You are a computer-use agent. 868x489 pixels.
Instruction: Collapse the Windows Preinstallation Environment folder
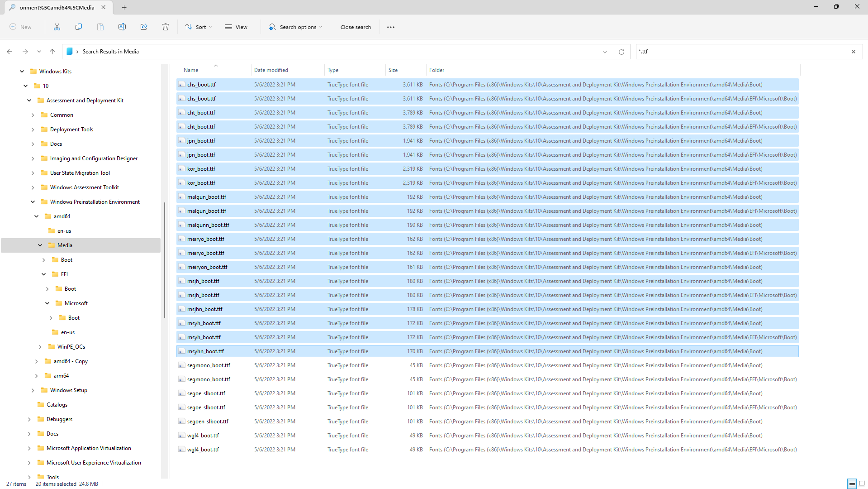(33, 202)
